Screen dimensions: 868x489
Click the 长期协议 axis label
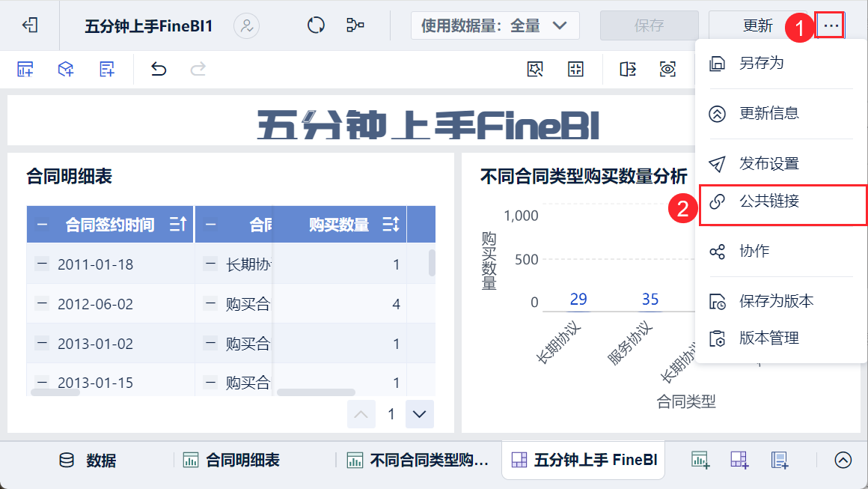(x=558, y=343)
